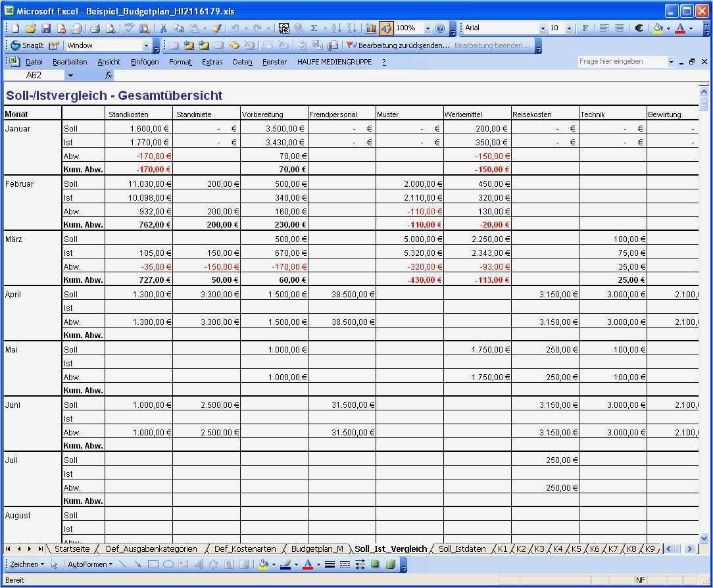Open the Chart Wizard icon
The height and width of the screenshot is (588, 713).
tap(370, 28)
